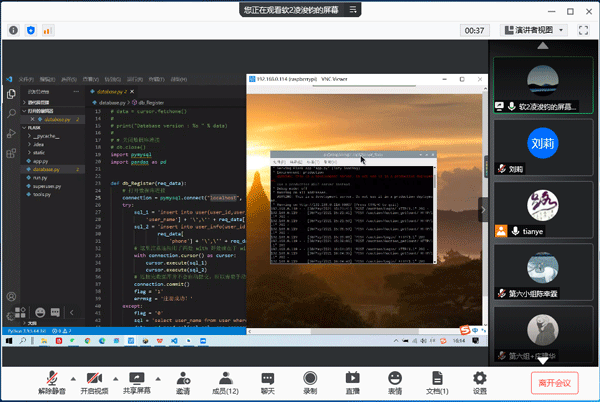Select the 刘莉 participant thumbnail
Viewport: 600px width, 402px height.
pos(542,144)
